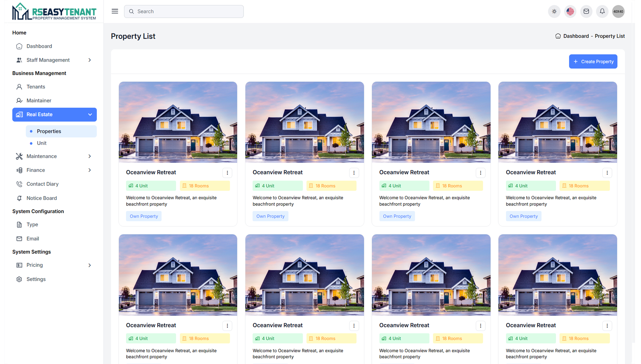Click the Search input field
The image size is (641, 364).
184,11
